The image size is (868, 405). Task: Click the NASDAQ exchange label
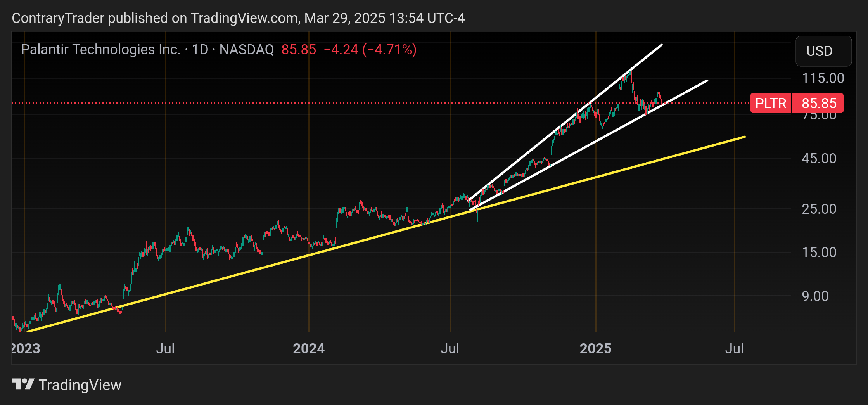[x=247, y=50]
